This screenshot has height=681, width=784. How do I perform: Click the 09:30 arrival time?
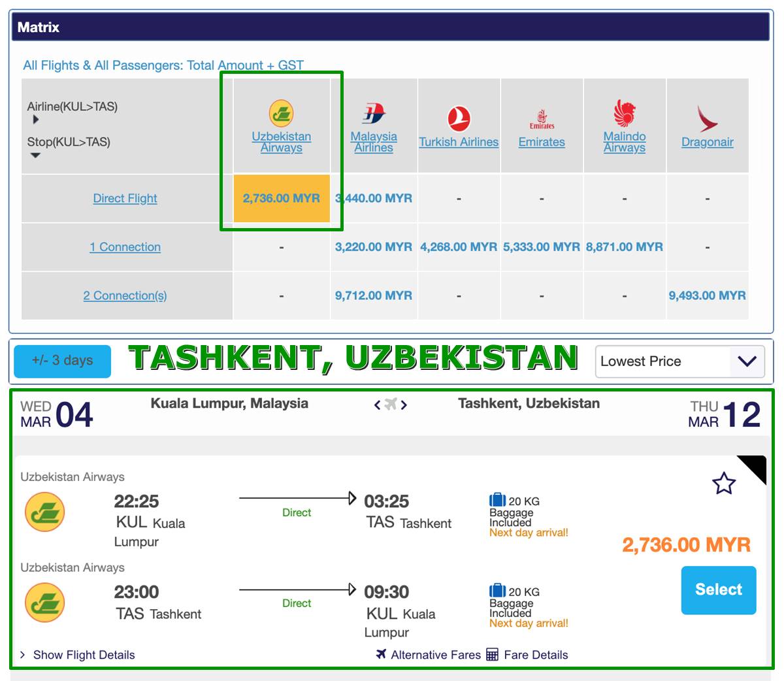(x=387, y=592)
